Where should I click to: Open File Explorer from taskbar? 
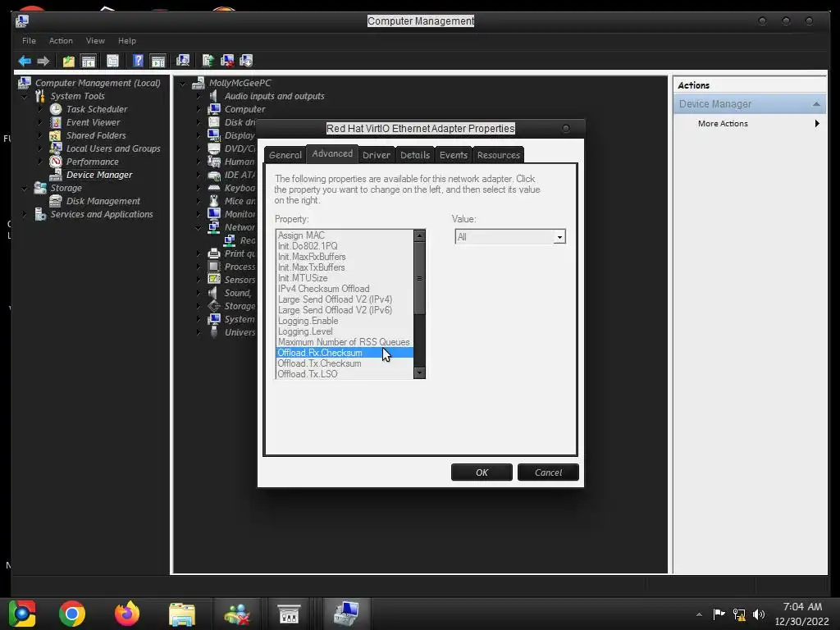pyautogui.click(x=182, y=614)
